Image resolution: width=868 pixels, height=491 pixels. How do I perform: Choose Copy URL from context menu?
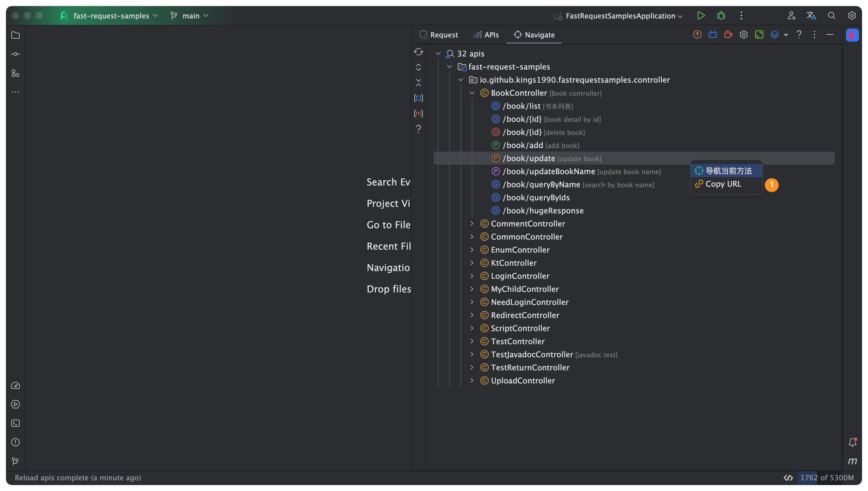point(723,184)
